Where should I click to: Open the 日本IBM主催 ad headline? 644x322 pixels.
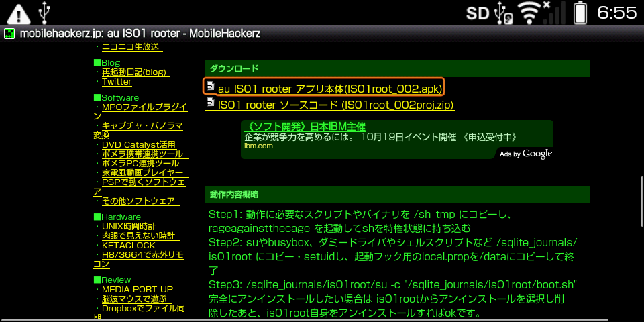[305, 126]
